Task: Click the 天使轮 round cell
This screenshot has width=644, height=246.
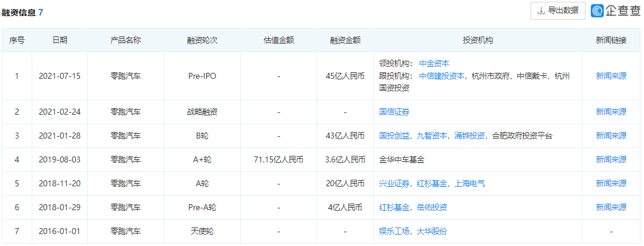Action: click(x=202, y=231)
